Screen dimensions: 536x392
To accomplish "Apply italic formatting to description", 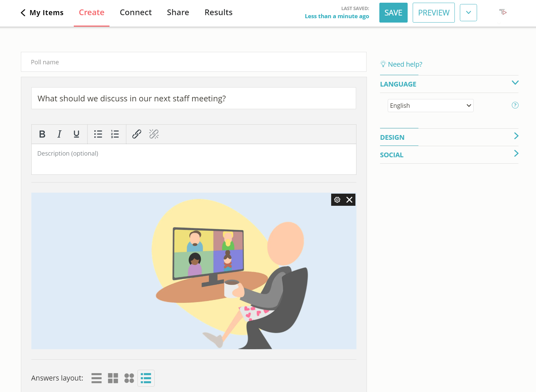I will pos(59,134).
